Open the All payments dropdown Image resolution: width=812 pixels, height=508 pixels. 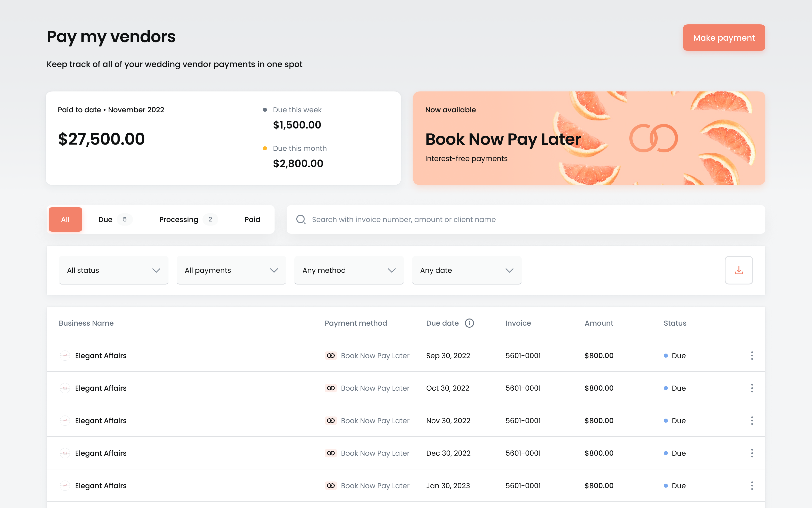(x=231, y=270)
